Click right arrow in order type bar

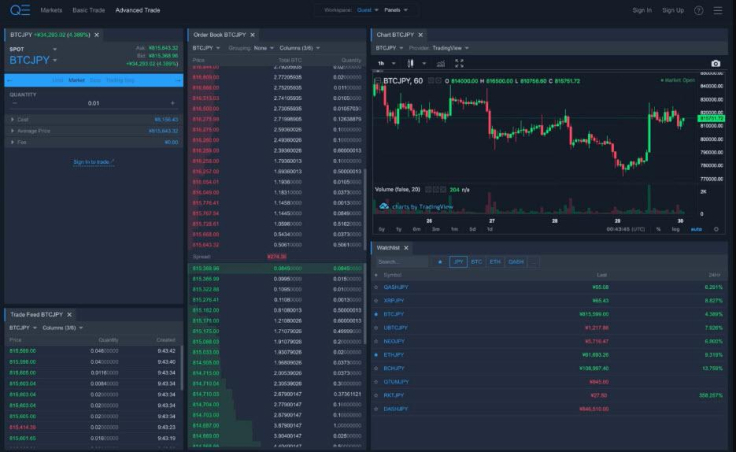178,80
